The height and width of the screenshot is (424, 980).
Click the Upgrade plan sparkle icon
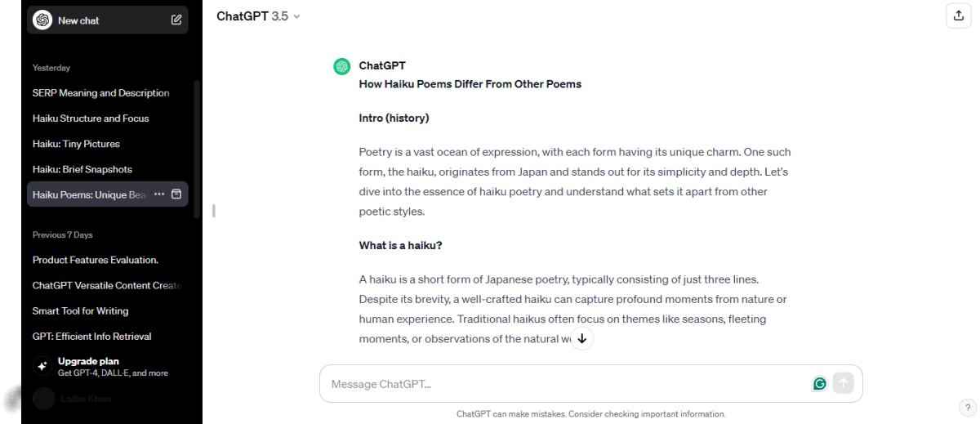click(x=42, y=367)
